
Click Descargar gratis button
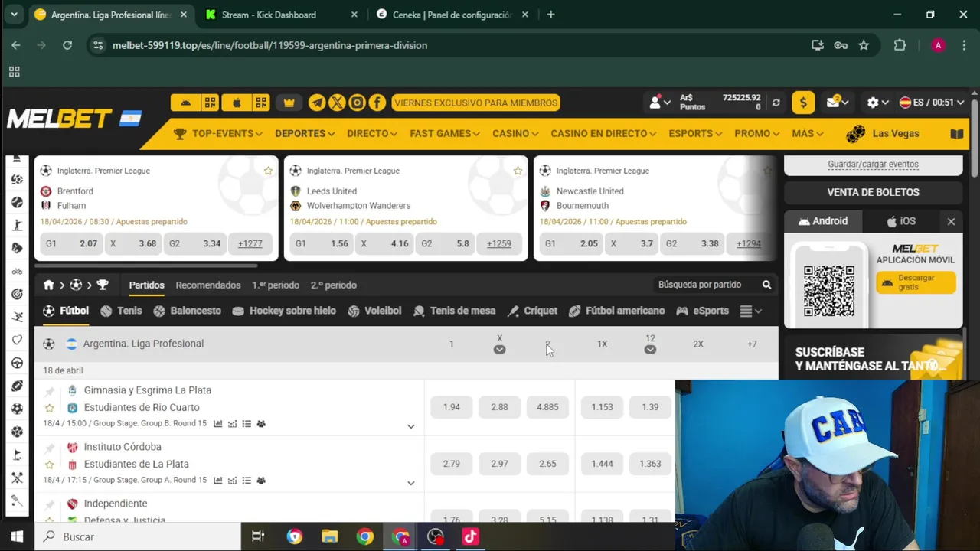click(916, 282)
